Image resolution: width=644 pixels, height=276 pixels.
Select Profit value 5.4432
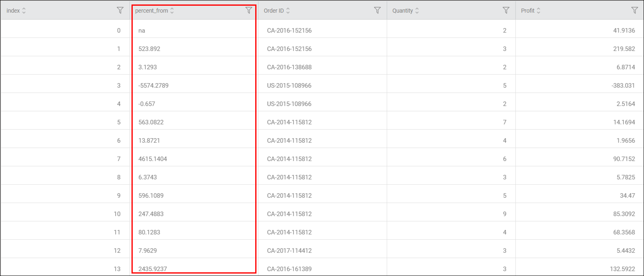(x=626, y=251)
